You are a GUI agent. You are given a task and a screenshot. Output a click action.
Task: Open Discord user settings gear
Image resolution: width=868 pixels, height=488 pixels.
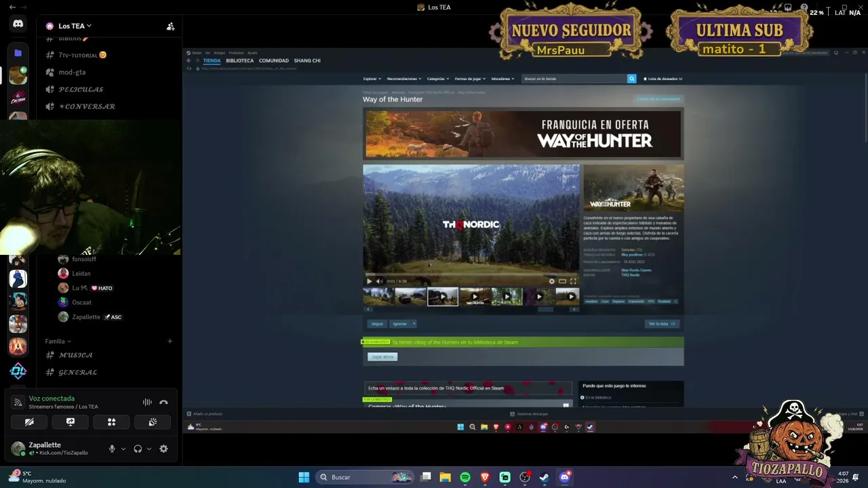(163, 449)
